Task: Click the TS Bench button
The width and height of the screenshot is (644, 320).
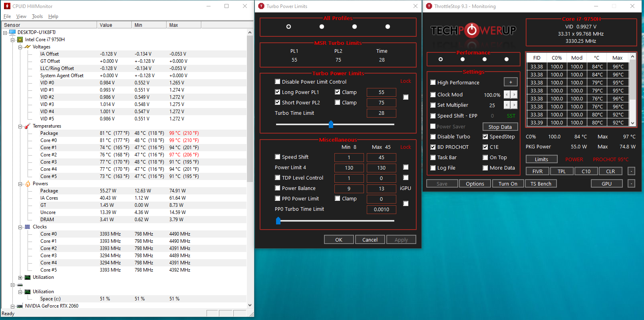Action: (541, 184)
